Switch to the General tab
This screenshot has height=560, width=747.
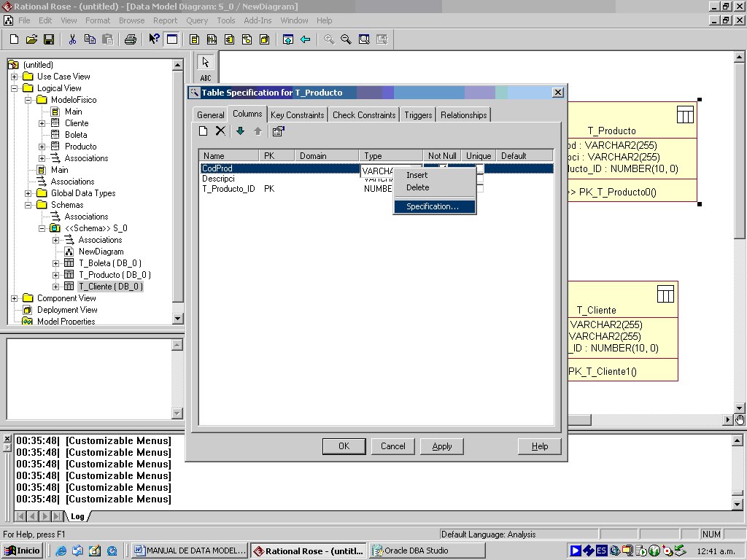[211, 114]
